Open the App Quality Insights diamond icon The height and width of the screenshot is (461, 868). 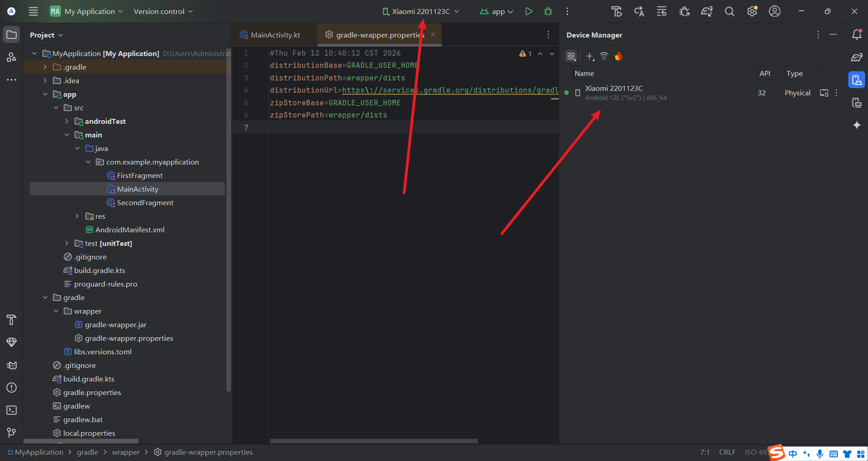pyautogui.click(x=12, y=342)
